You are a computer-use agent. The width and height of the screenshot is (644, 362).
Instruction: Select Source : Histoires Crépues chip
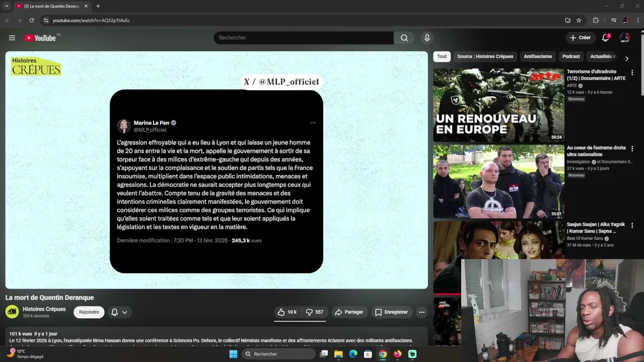(485, 56)
